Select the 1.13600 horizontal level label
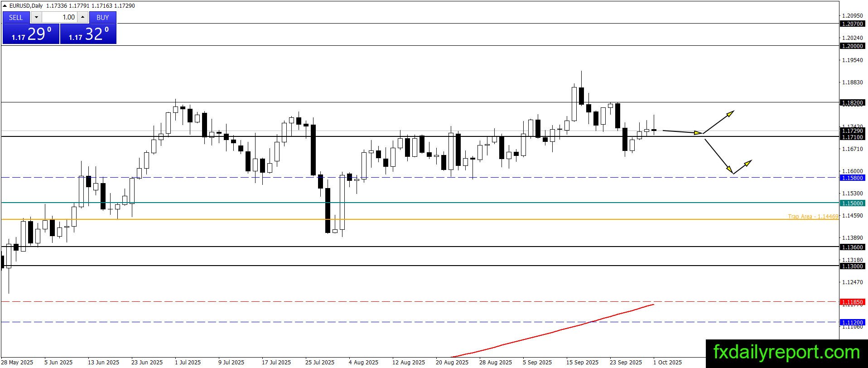 pyautogui.click(x=852, y=247)
